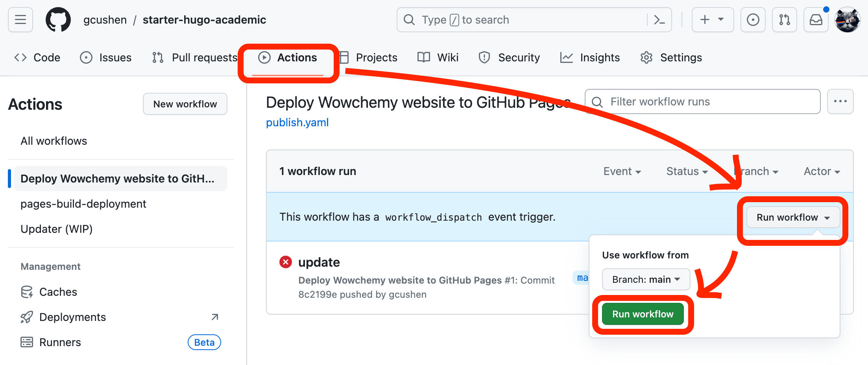Open the starter-hugo-academic repository link
Screen dimensions: 868x365
tap(204, 20)
